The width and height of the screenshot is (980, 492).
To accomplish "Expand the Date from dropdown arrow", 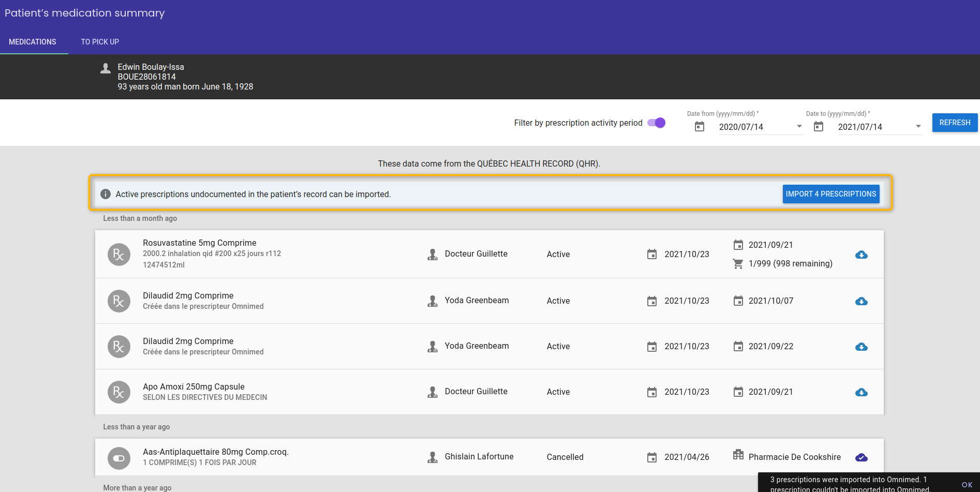I will (799, 126).
